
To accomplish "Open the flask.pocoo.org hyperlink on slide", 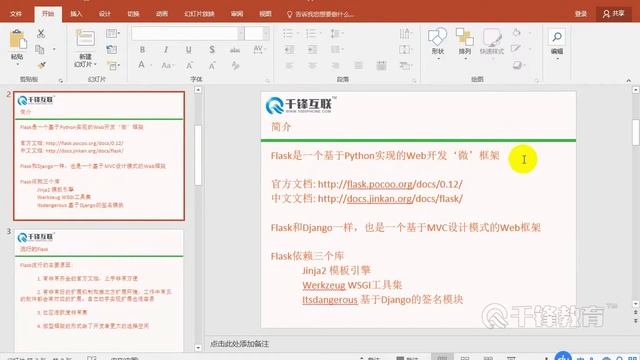I will click(380, 184).
